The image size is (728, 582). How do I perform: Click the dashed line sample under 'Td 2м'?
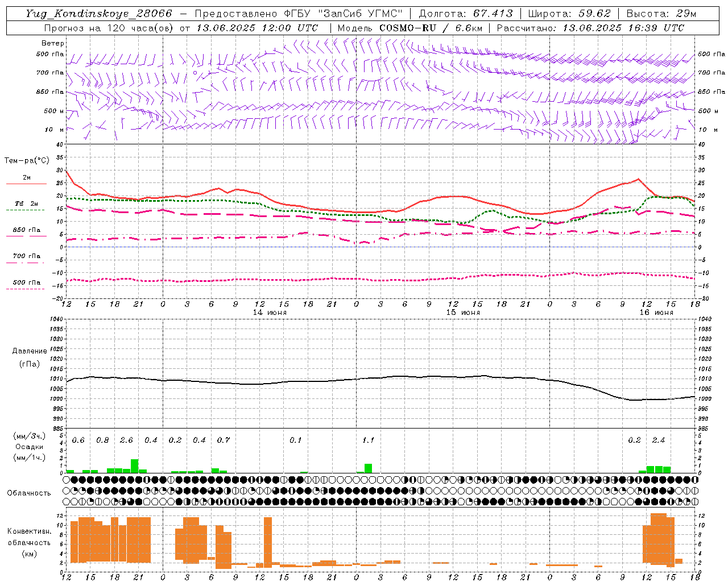[25, 210]
